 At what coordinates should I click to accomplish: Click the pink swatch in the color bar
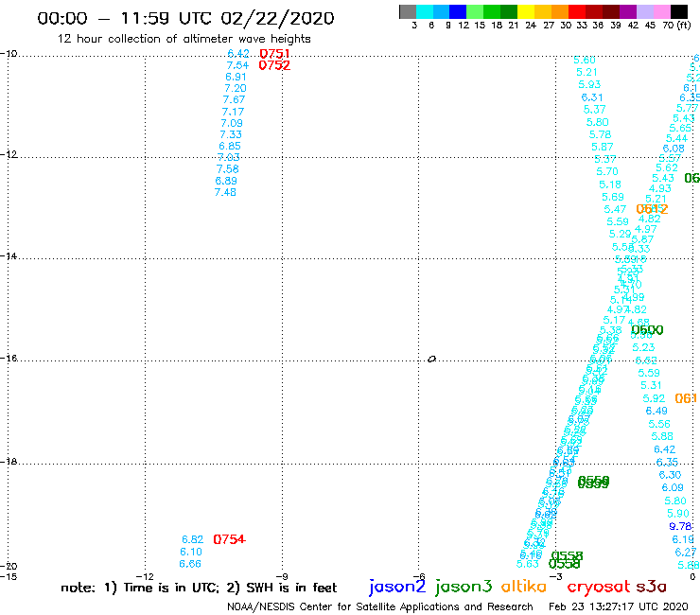coord(662,11)
